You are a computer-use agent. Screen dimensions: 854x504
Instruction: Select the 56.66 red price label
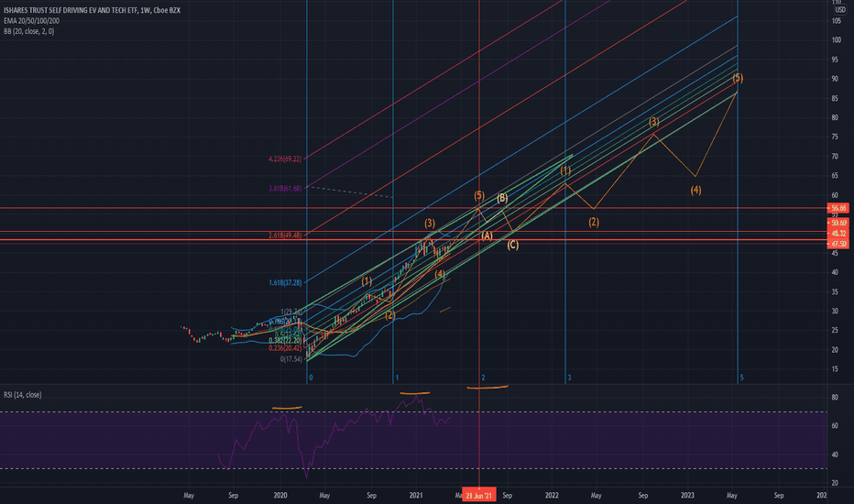(x=838, y=208)
